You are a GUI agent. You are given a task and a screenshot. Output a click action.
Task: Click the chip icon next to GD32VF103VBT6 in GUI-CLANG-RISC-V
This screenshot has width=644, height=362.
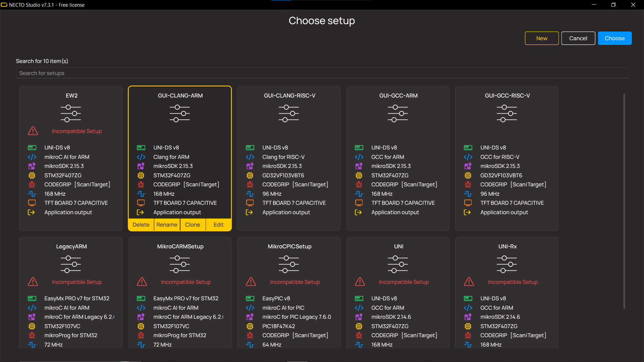click(250, 175)
